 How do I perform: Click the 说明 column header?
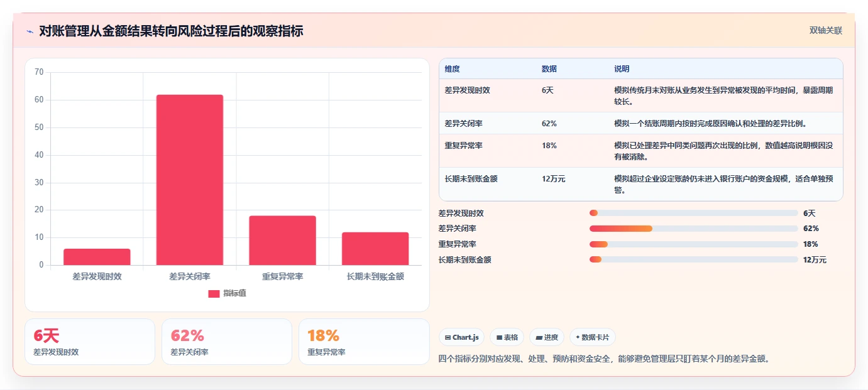[622, 69]
